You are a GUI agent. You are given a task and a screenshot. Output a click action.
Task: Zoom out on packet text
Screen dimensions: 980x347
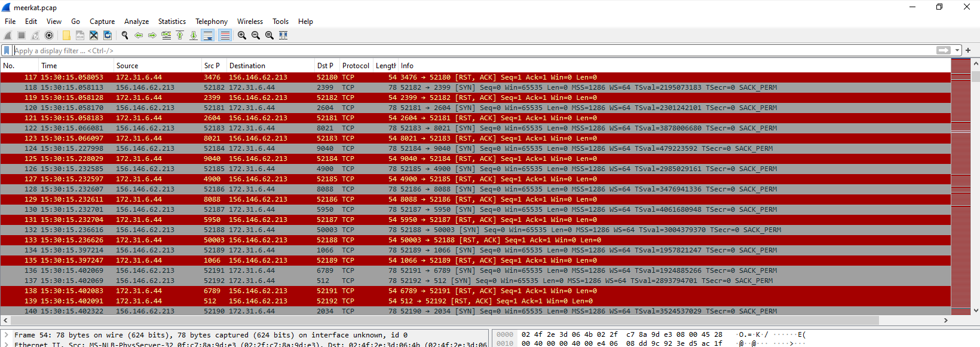(x=256, y=35)
